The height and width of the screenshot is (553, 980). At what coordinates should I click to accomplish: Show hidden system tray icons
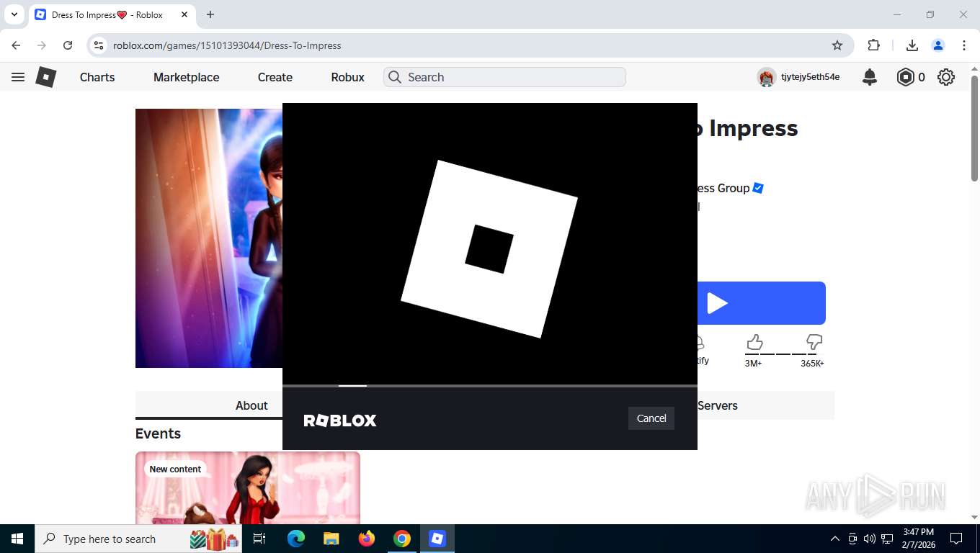click(x=835, y=539)
